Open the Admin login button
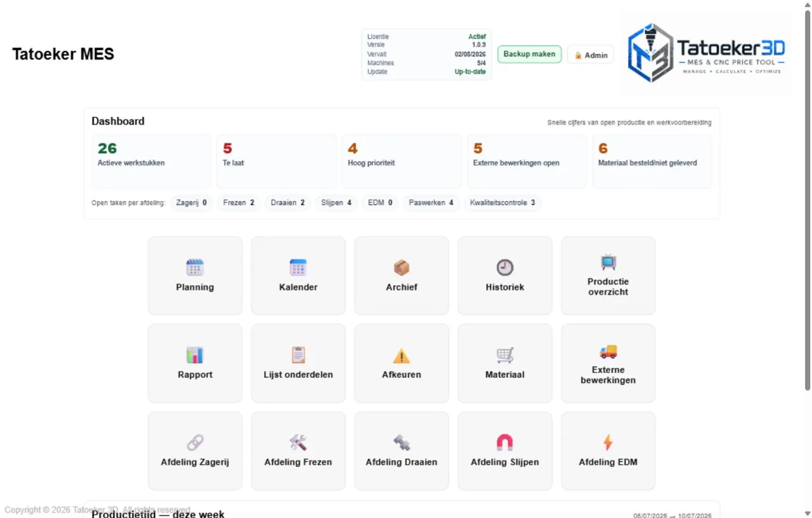The width and height of the screenshot is (812, 518). [x=591, y=55]
